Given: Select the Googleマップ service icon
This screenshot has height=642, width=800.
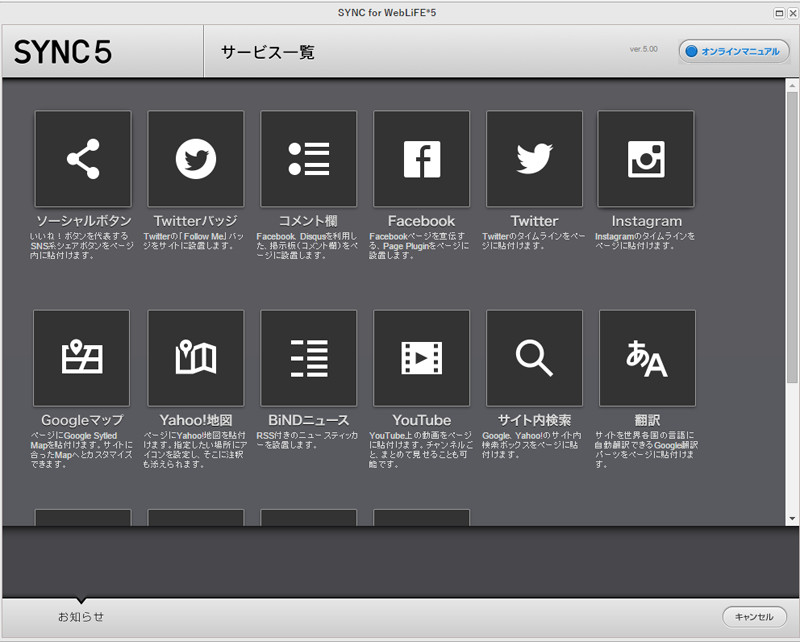Looking at the screenshot, I should pyautogui.click(x=82, y=358).
